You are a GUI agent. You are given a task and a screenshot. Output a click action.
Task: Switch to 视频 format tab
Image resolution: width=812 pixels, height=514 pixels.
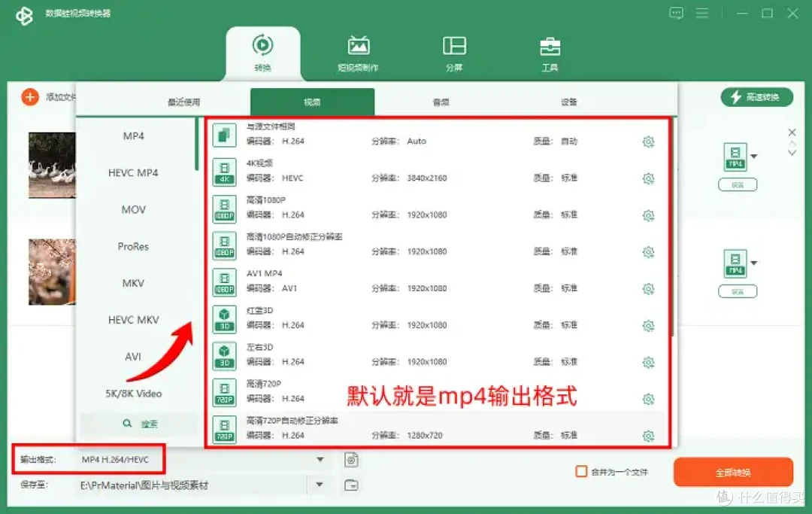(x=312, y=102)
